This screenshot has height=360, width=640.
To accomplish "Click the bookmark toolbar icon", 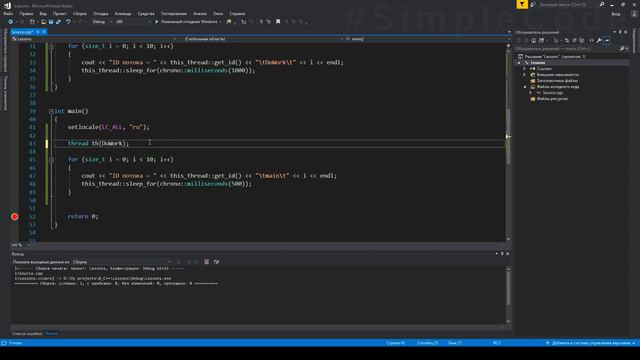I will tap(278, 22).
